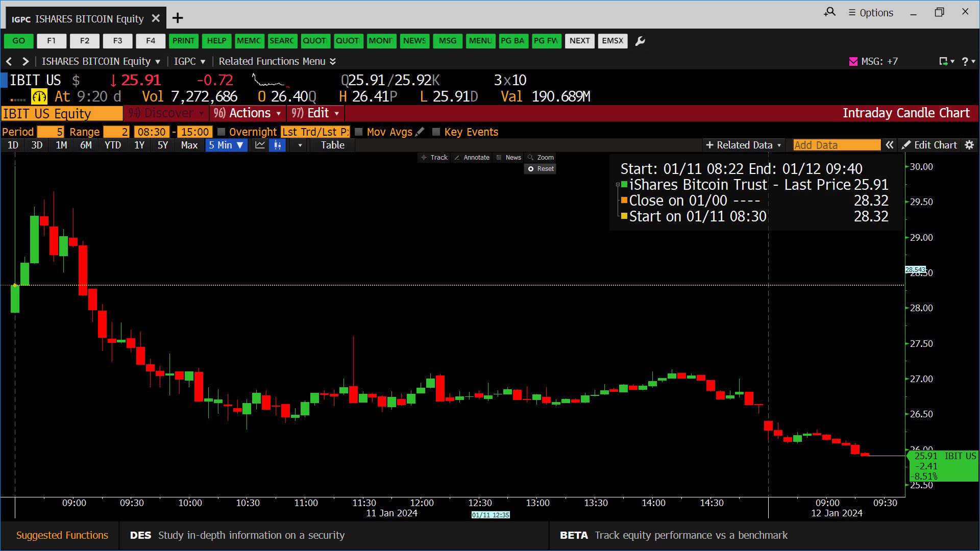
Task: Click the start time 08:30 field
Action: tap(152, 132)
